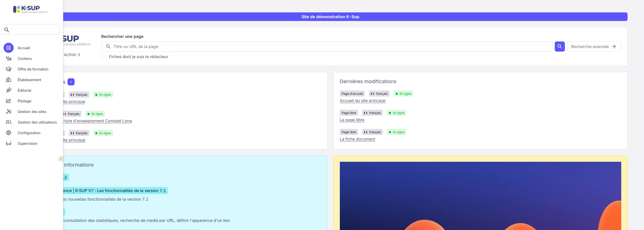The width and height of the screenshot is (644, 230).
Task: Open 'La page libre' link
Action: tap(352, 120)
